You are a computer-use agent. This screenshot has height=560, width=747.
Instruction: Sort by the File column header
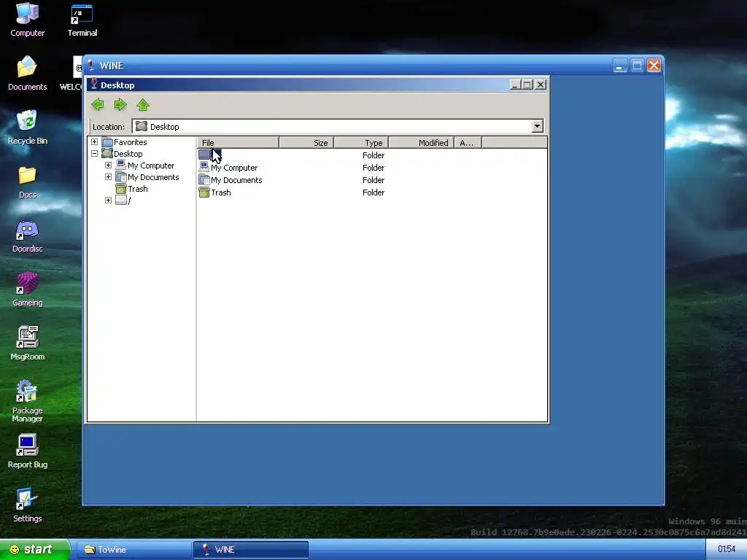(x=238, y=142)
